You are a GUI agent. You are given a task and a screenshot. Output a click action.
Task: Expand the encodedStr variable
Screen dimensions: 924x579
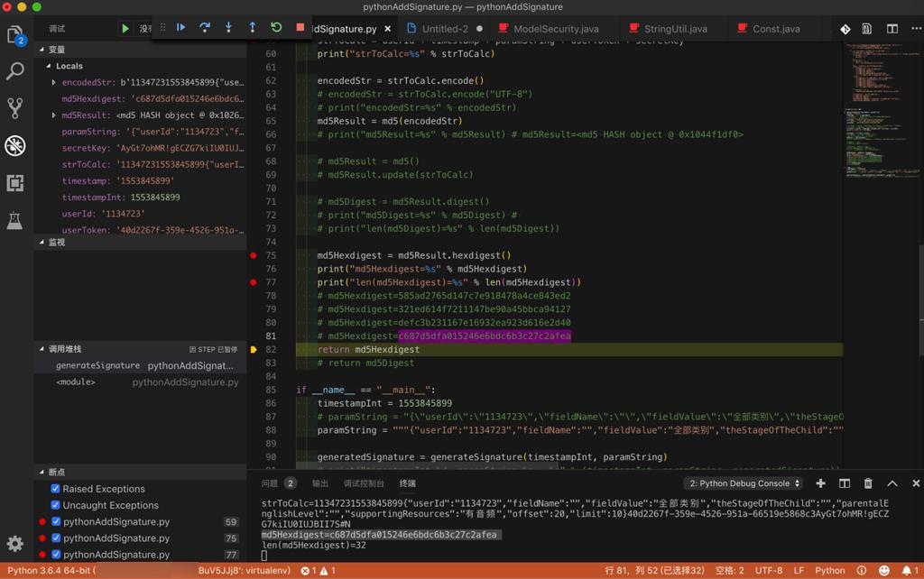(x=54, y=83)
